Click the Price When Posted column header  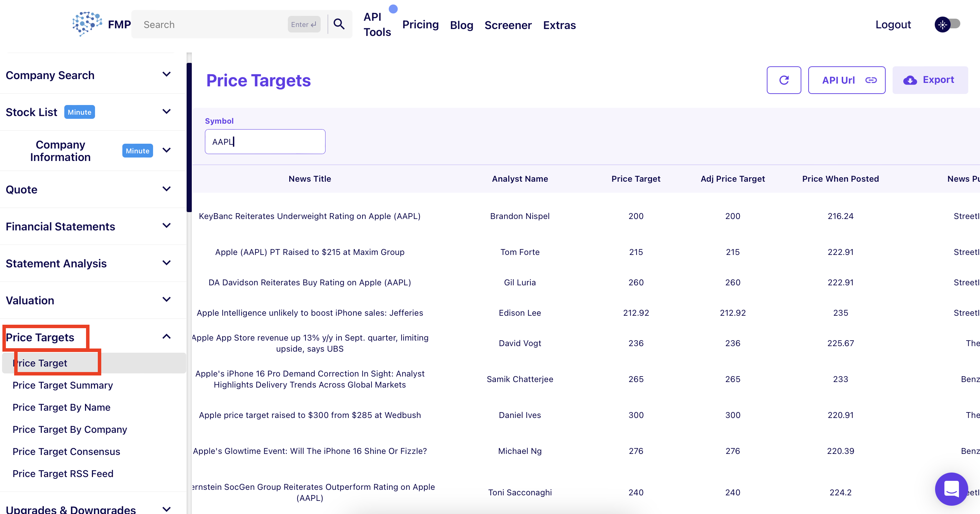[840, 179]
